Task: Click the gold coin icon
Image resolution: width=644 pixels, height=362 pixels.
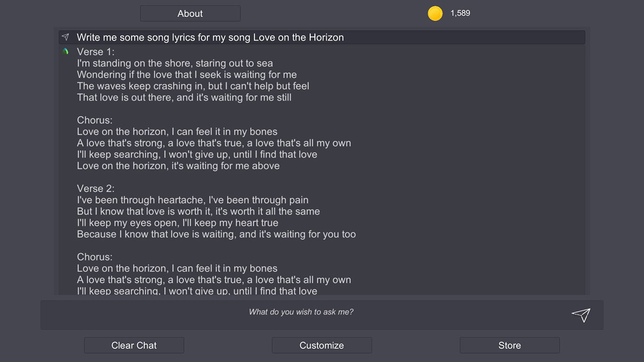Action: (x=435, y=13)
